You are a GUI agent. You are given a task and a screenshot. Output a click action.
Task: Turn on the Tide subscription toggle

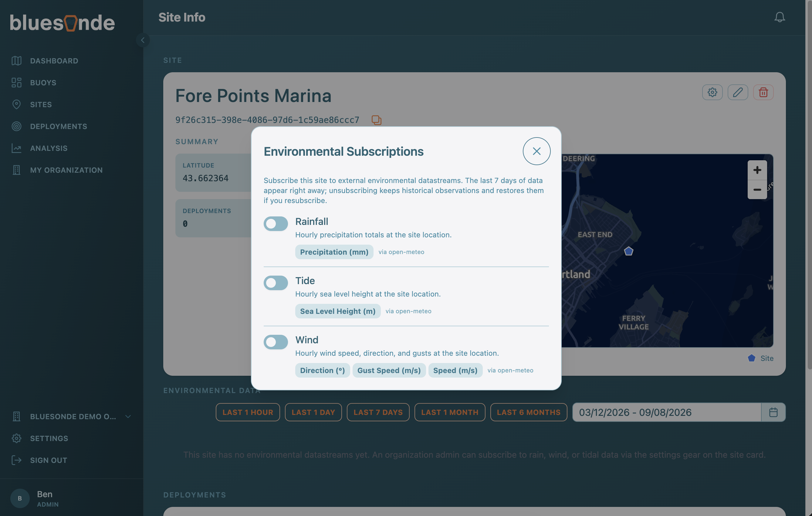point(276,283)
